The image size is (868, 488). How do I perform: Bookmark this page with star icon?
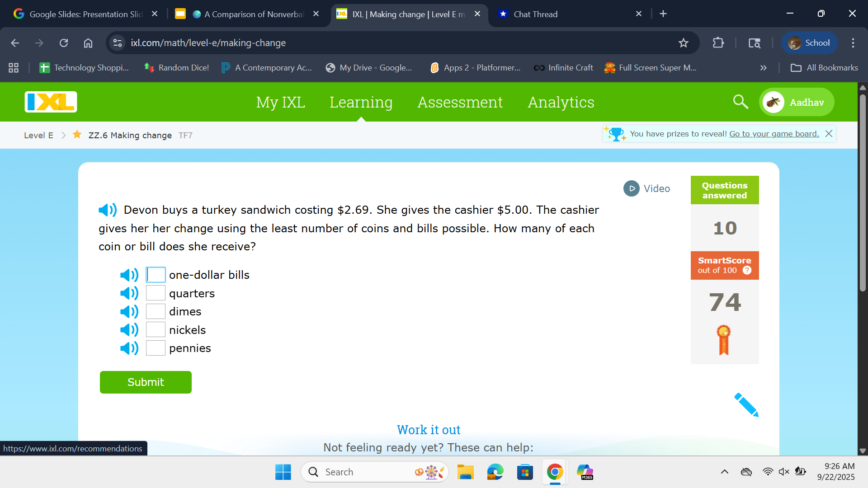coord(683,43)
